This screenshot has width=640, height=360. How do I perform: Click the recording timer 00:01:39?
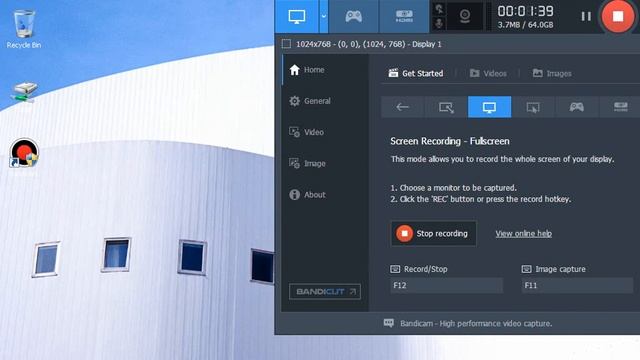pos(525,11)
